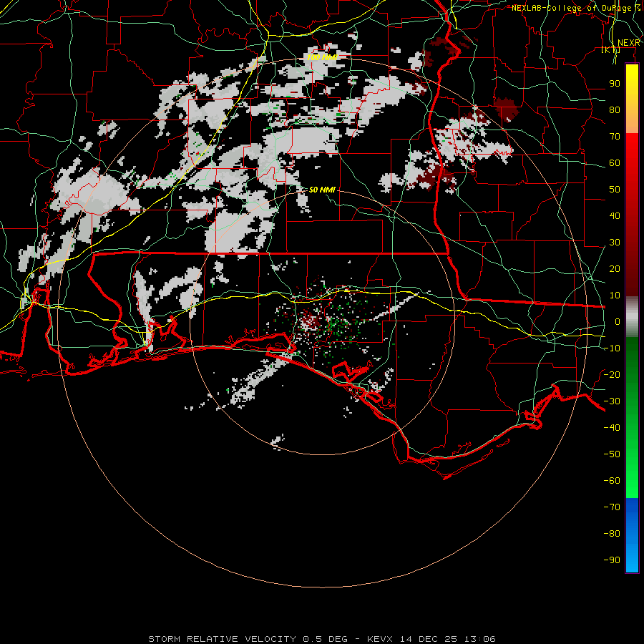The width and height of the screenshot is (644, 644).
Task: Click the "NEXR" label near top right
Action: (629, 43)
